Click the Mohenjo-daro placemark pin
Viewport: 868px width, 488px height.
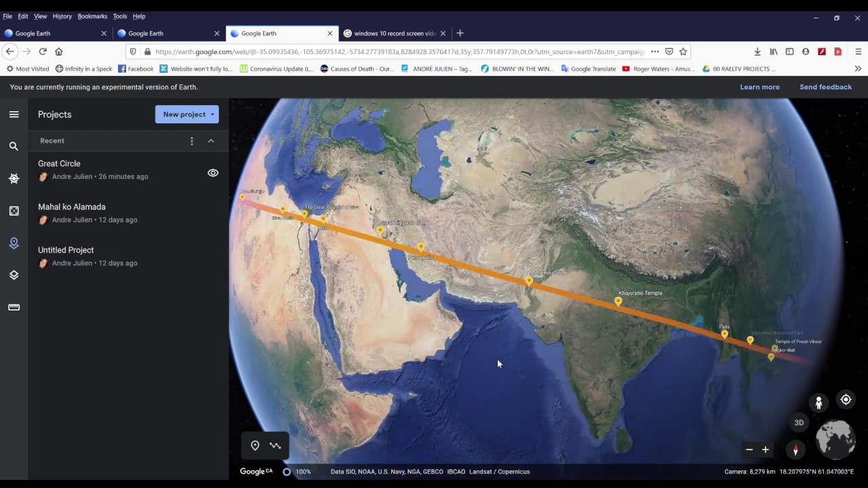529,281
